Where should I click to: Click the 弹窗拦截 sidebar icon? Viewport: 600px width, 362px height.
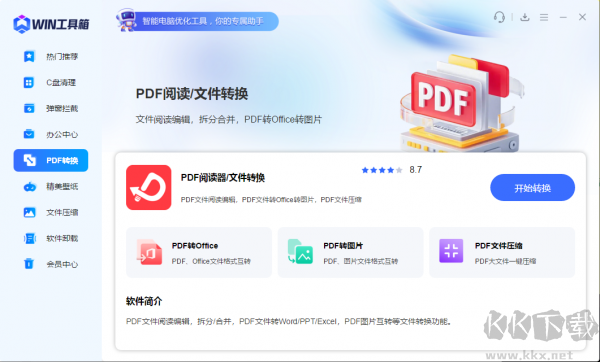(x=29, y=109)
